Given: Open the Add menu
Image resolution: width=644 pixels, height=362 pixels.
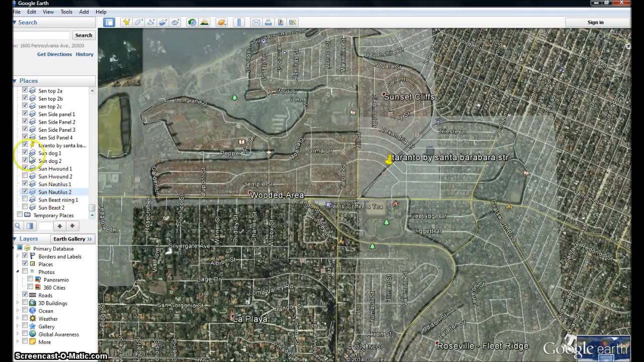Looking at the screenshot, I should point(84,12).
